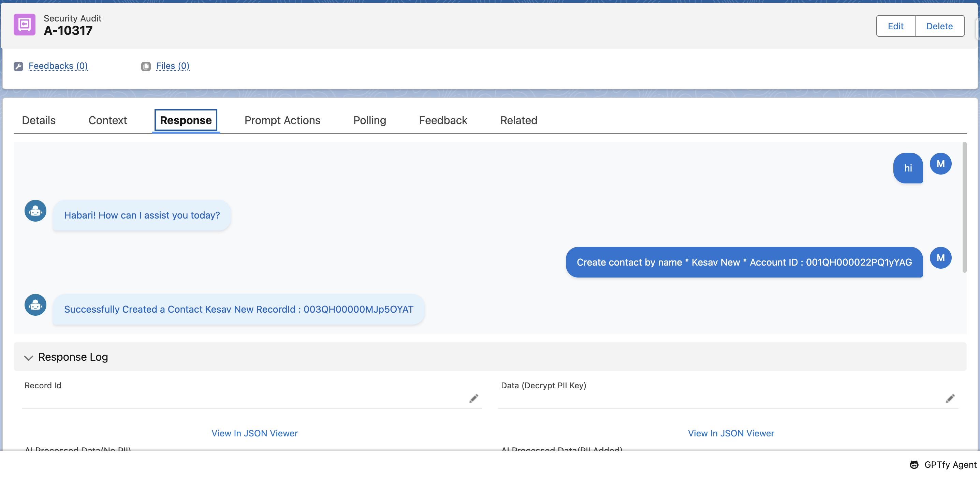Screen dimensions: 980x478
Task: Click the Edit button for record A-10317
Action: click(896, 26)
